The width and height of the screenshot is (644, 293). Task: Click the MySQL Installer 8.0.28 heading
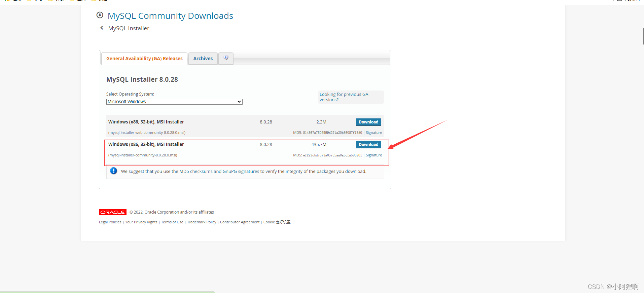pos(142,79)
